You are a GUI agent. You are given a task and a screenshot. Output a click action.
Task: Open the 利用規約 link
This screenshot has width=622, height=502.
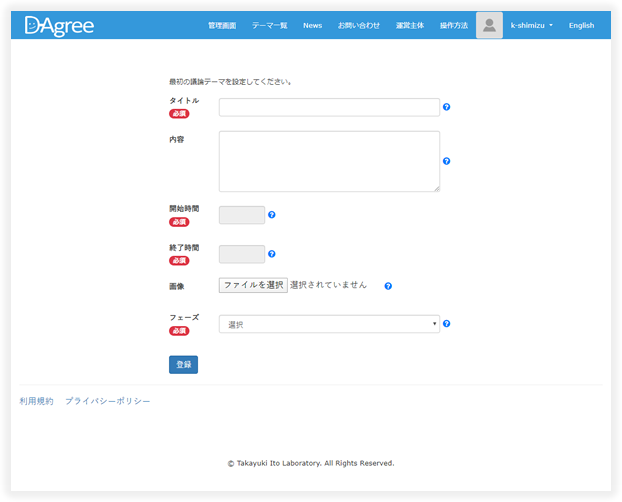[36, 401]
